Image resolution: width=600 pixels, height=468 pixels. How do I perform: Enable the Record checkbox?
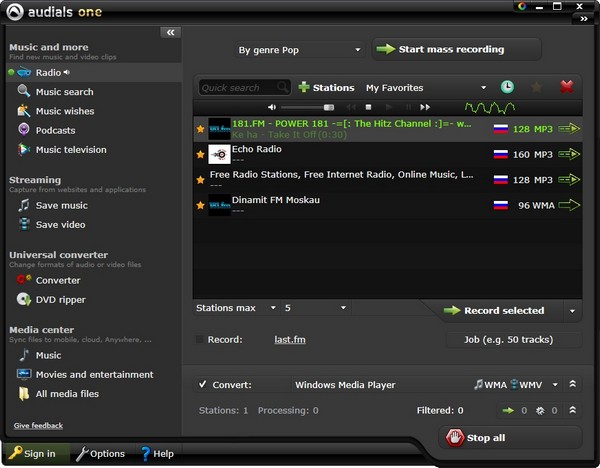[199, 339]
